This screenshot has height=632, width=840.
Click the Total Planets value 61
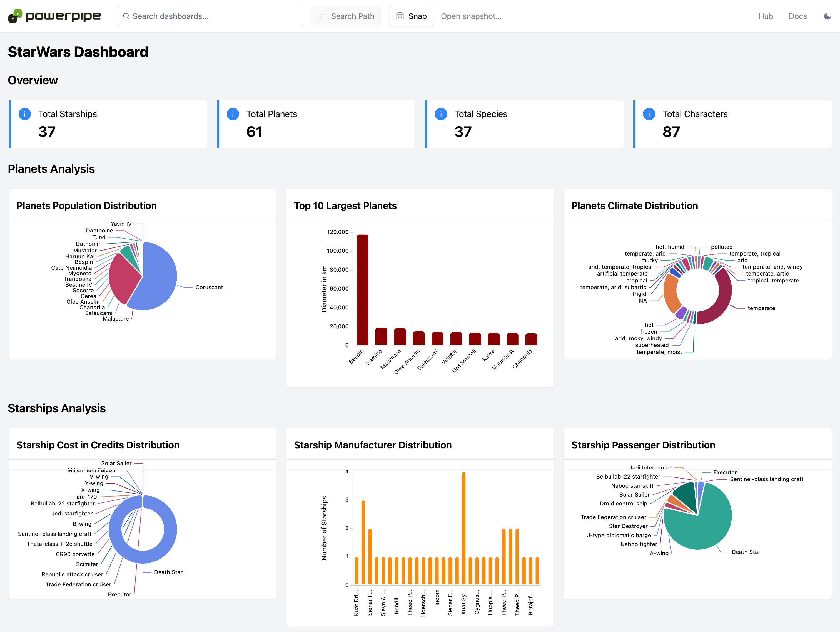[255, 132]
